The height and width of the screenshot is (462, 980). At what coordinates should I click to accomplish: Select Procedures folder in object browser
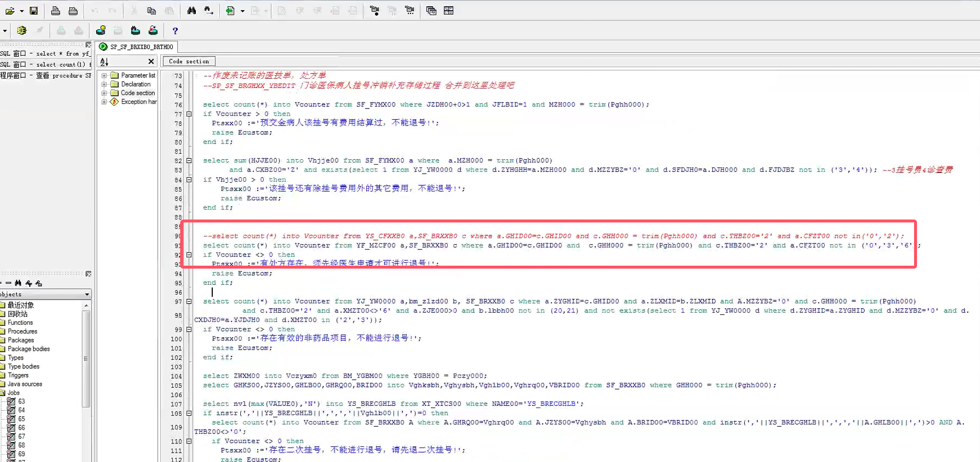tap(22, 332)
